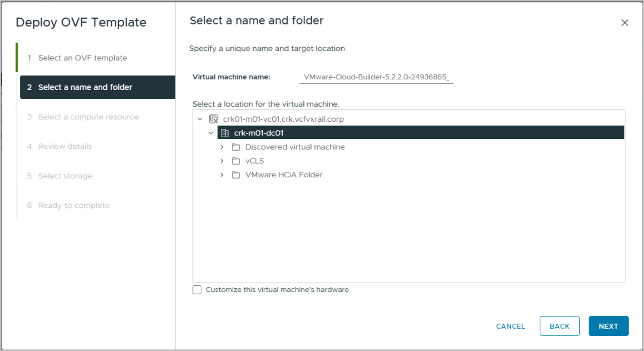Go to step 1 Select an OVF template
Image resolution: width=644 pixels, height=351 pixels.
pyautogui.click(x=82, y=58)
